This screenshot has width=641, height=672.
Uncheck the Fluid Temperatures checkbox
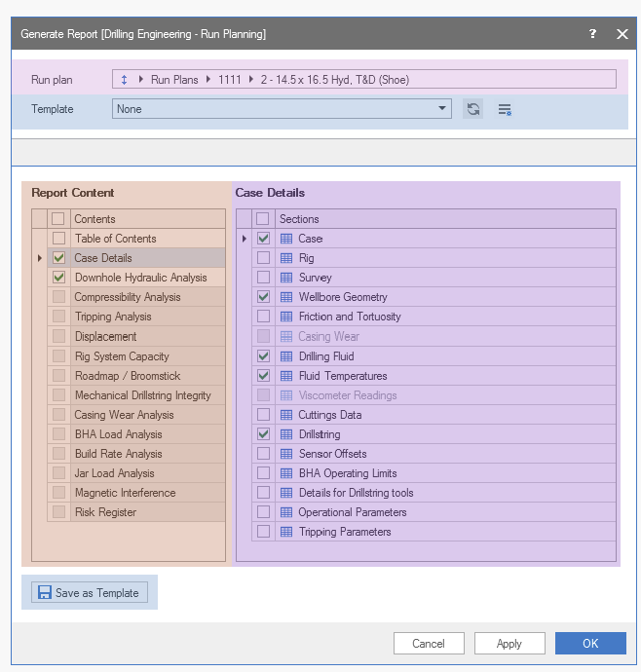coord(263,376)
